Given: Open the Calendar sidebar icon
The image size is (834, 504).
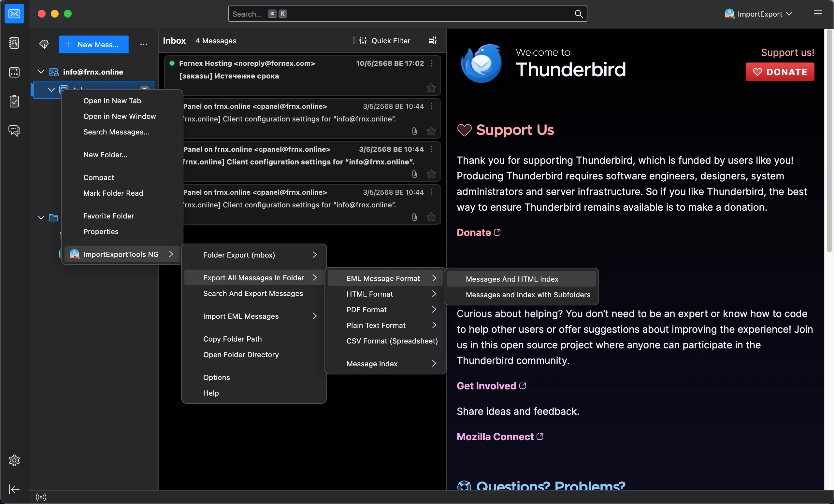Looking at the screenshot, I should pyautogui.click(x=14, y=72).
